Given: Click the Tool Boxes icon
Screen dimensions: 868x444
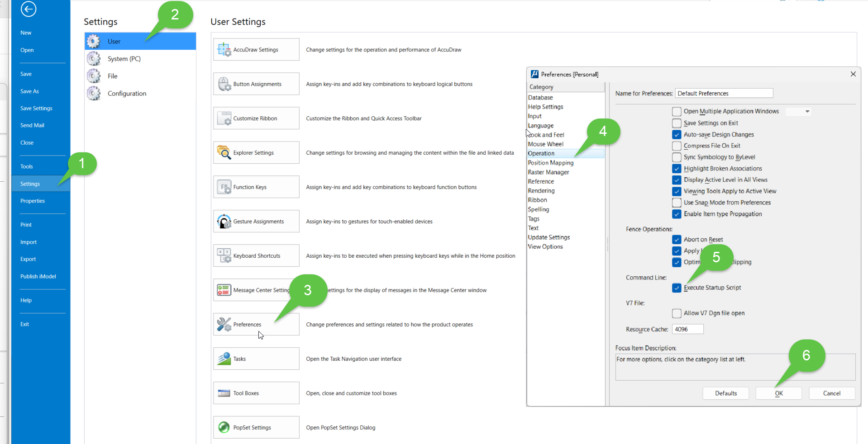Looking at the screenshot, I should coord(224,393).
